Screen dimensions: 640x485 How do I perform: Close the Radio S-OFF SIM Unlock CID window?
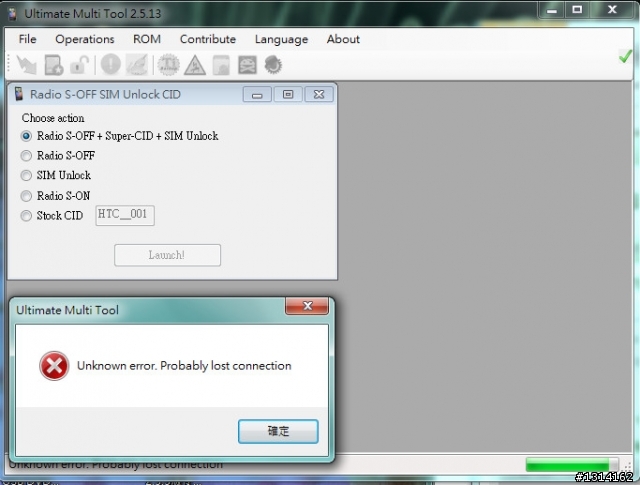point(319,94)
